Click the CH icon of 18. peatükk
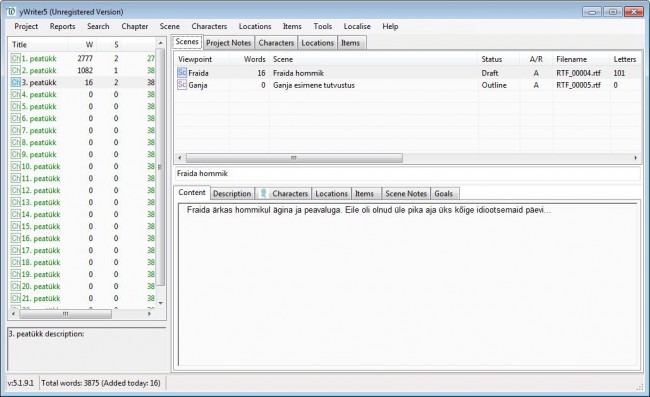This screenshot has height=397, width=650. click(x=15, y=263)
